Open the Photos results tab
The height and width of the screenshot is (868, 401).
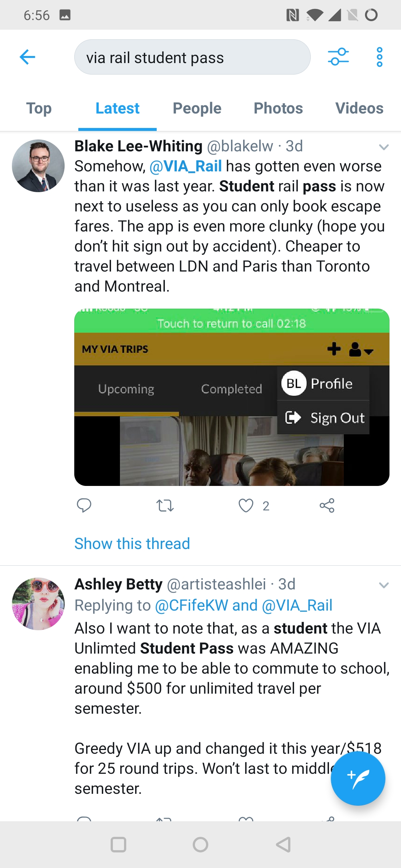[x=278, y=108]
